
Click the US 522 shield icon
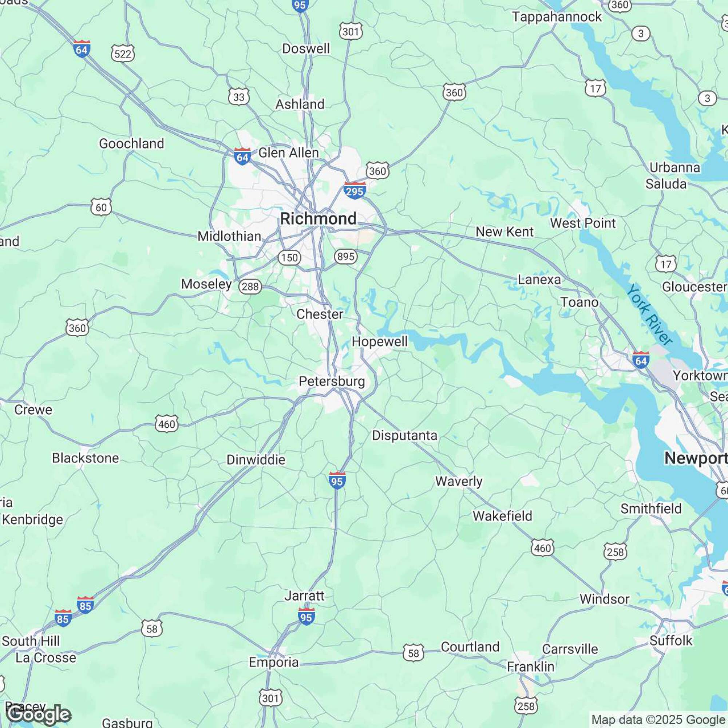point(123,54)
